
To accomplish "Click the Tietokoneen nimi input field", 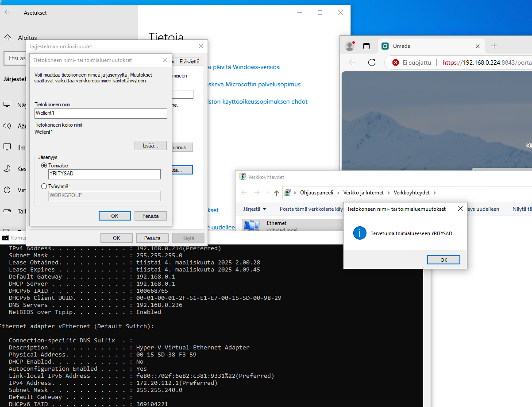I will click(101, 113).
